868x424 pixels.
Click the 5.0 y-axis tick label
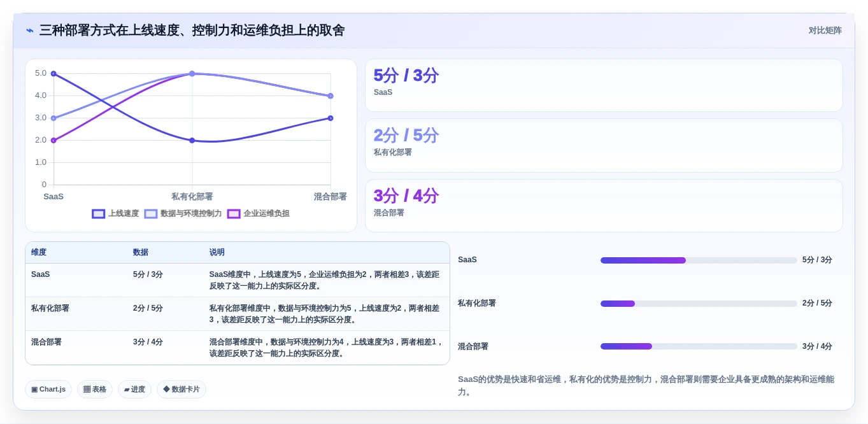pyautogui.click(x=41, y=73)
